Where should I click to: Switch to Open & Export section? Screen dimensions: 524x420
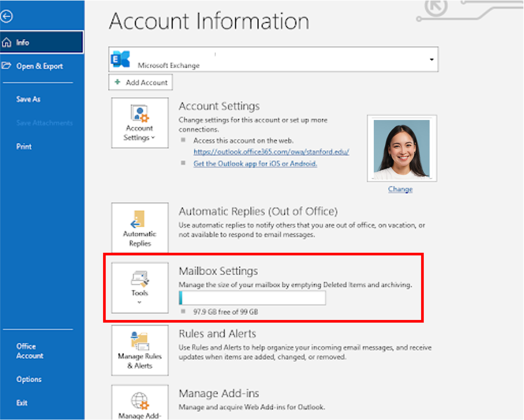39,66
